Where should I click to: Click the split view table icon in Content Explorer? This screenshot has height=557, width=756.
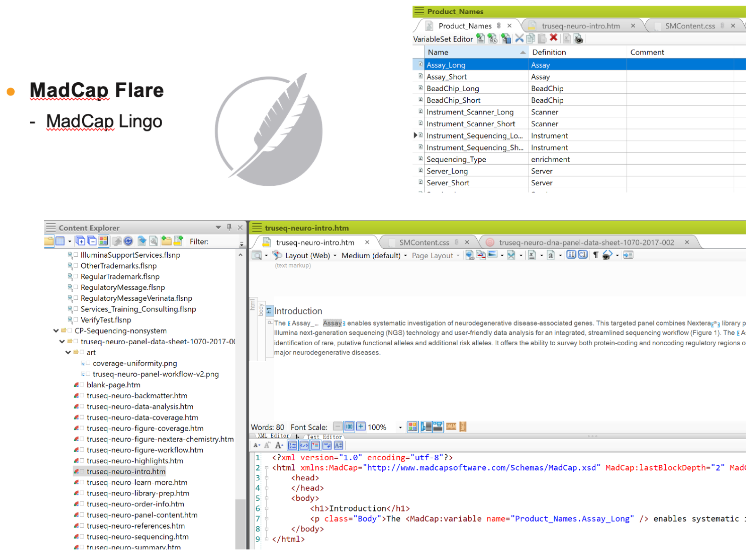click(x=60, y=241)
